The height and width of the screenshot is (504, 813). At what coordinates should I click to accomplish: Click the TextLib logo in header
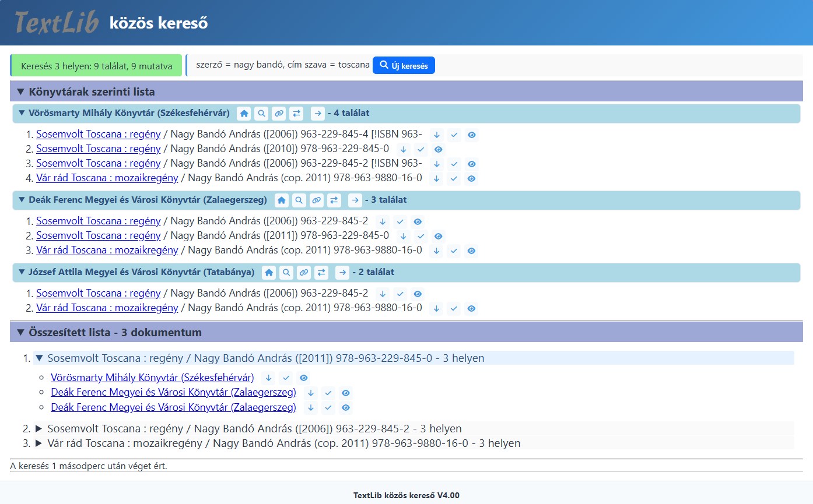[57, 23]
